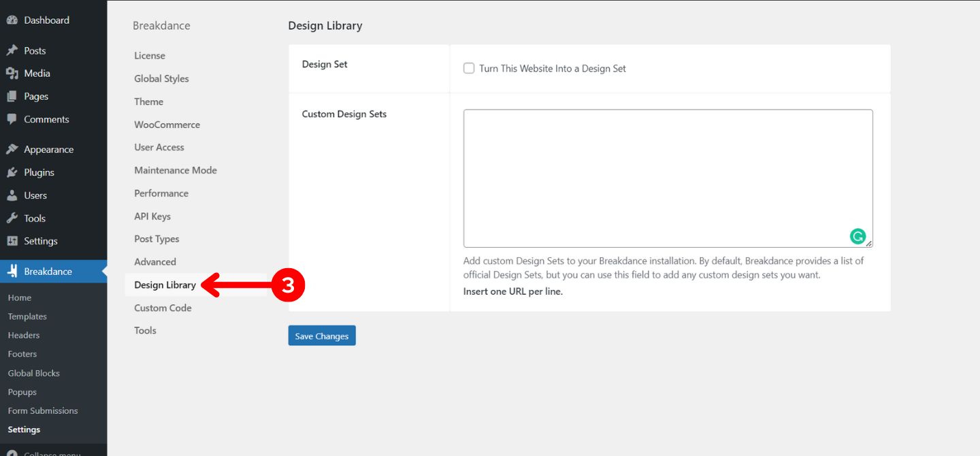Select the Design Library tab
The image size is (980, 456).
[x=165, y=284]
